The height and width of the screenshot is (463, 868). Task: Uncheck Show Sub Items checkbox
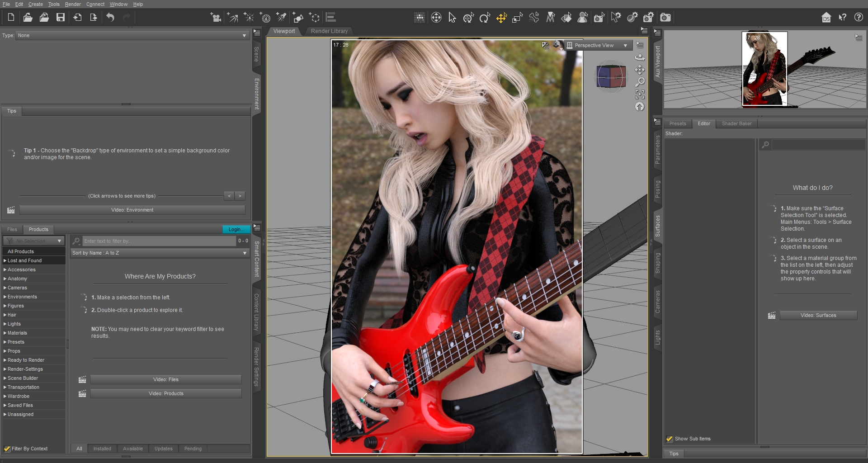tap(670, 439)
